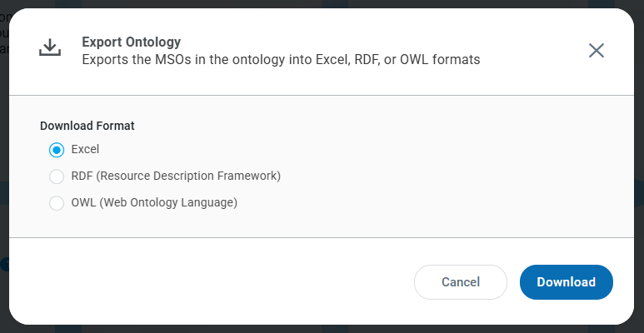This screenshot has width=644, height=333.
Task: Click the "Download Format" heading
Action: (x=87, y=127)
